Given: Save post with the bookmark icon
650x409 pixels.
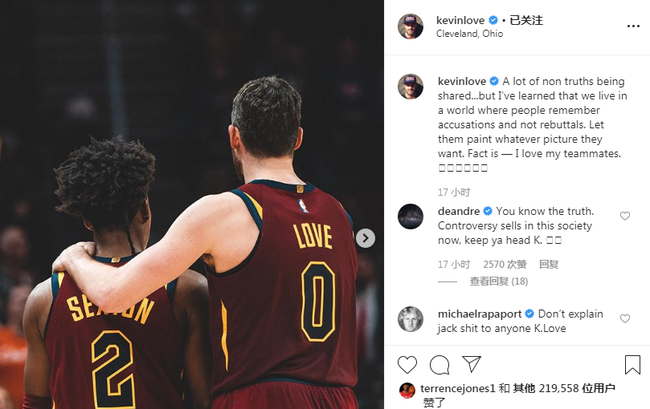Looking at the screenshot, I should 633,365.
